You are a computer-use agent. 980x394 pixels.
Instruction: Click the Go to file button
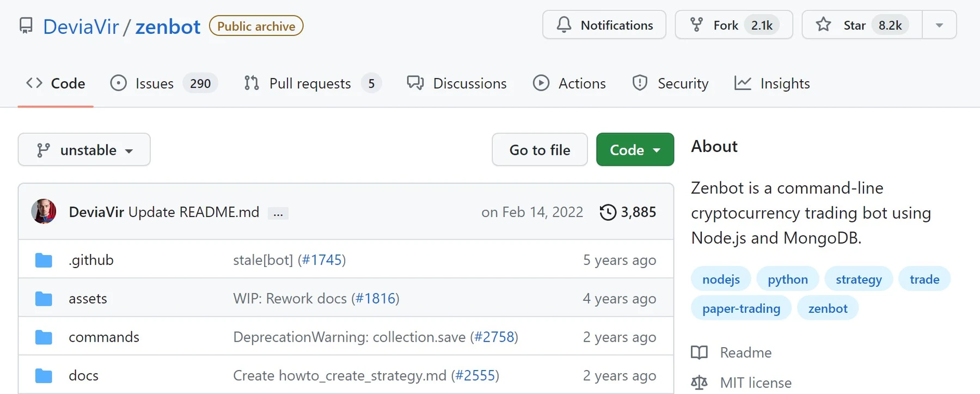point(540,150)
